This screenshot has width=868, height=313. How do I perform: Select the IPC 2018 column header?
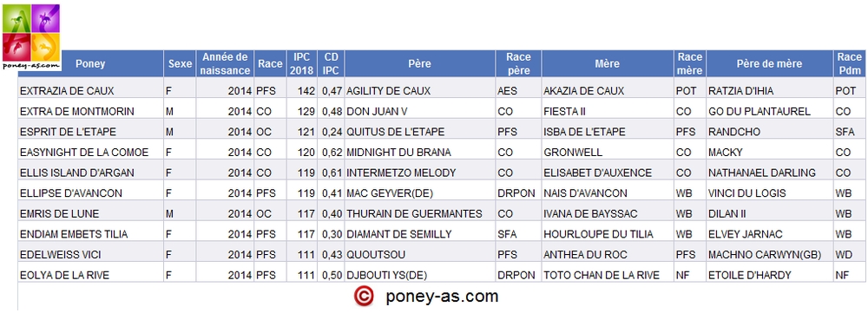click(302, 63)
